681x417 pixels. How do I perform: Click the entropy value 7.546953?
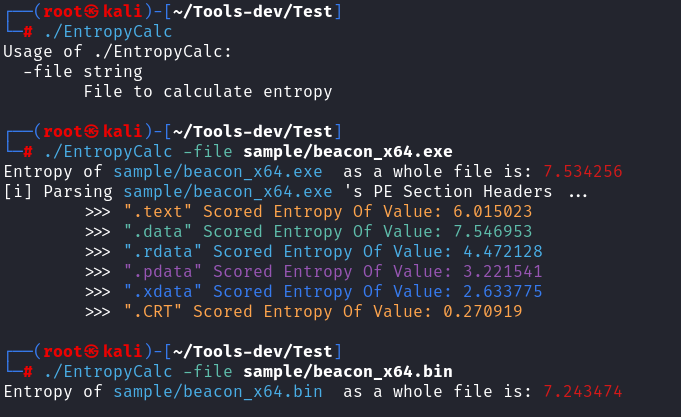[493, 232]
